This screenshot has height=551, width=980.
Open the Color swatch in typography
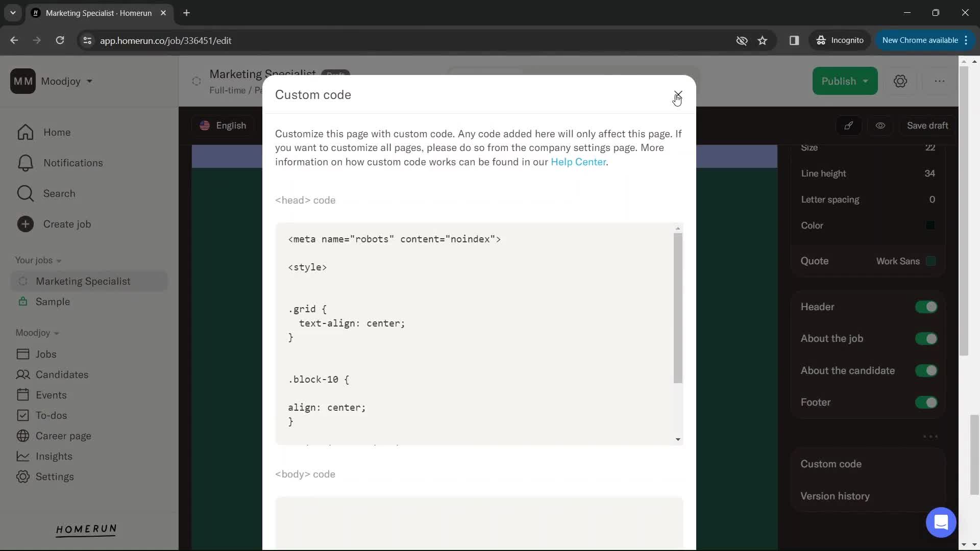pos(930,226)
